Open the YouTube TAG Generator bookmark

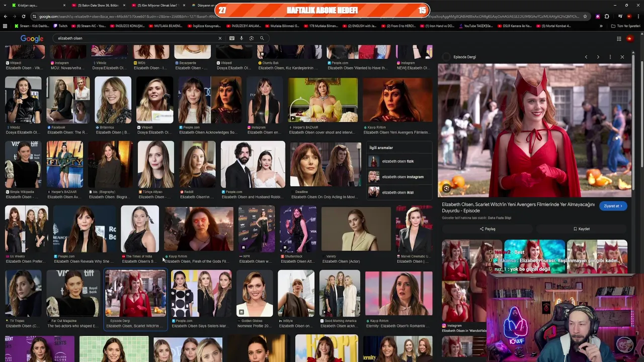pos(475,26)
